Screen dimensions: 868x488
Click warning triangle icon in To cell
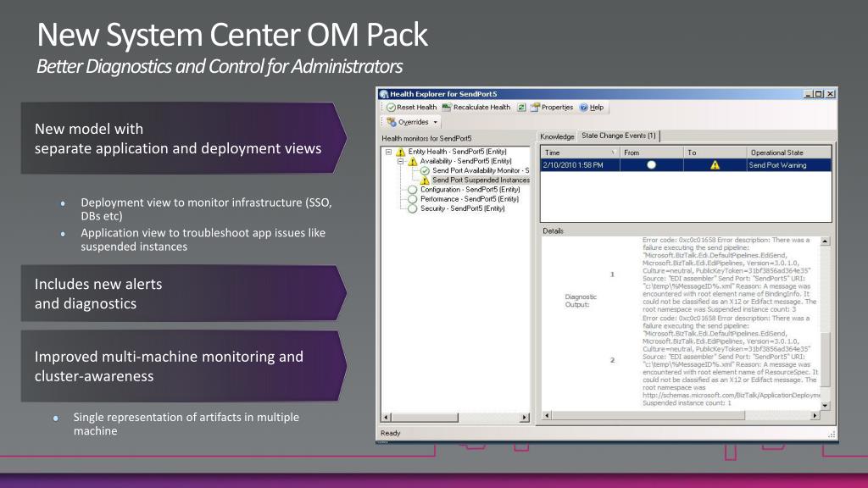click(715, 165)
